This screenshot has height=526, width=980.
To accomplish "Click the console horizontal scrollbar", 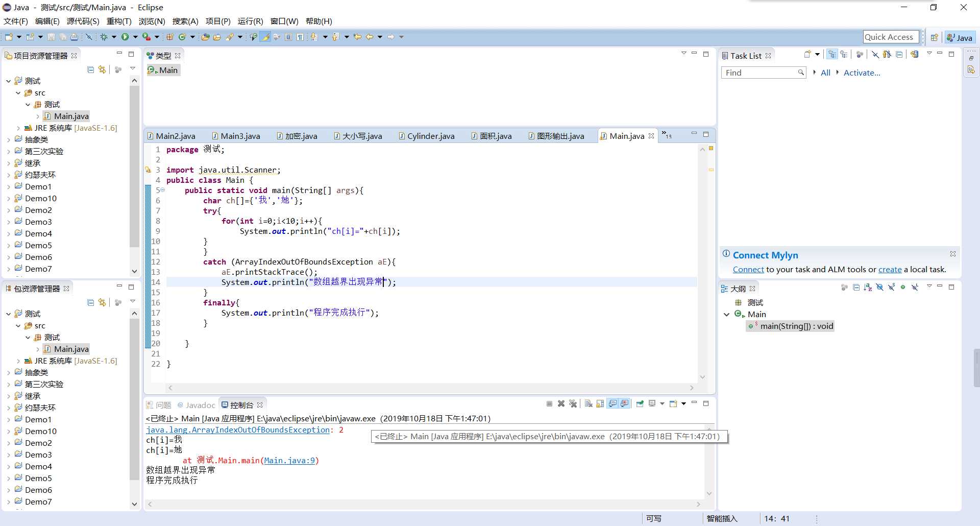I will coord(424,504).
